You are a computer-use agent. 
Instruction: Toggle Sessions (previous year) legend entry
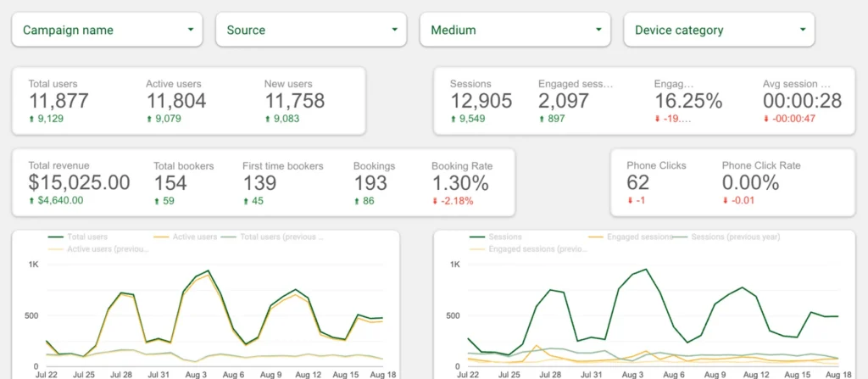pyautogui.click(x=727, y=237)
